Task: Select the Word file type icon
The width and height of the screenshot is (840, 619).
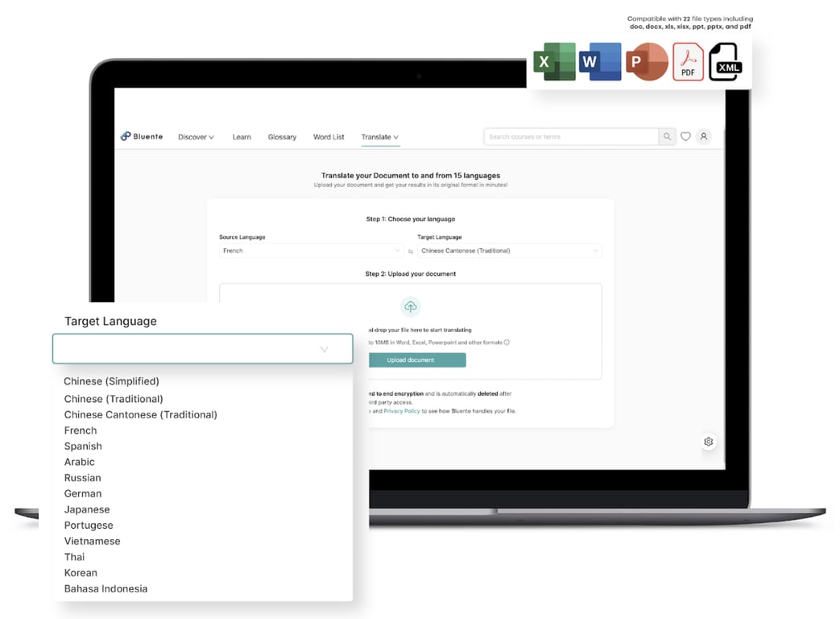Action: (x=600, y=61)
